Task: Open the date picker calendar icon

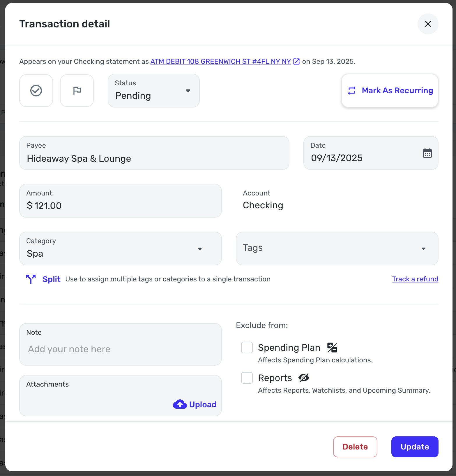Action: tap(427, 153)
